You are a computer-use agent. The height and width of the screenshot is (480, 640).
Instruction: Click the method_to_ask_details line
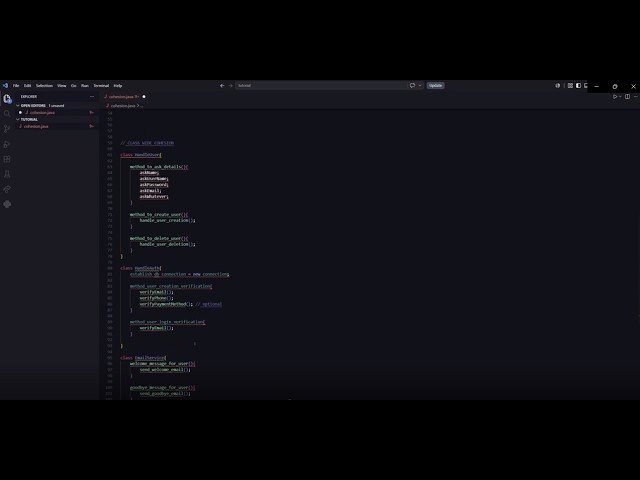pos(159,167)
